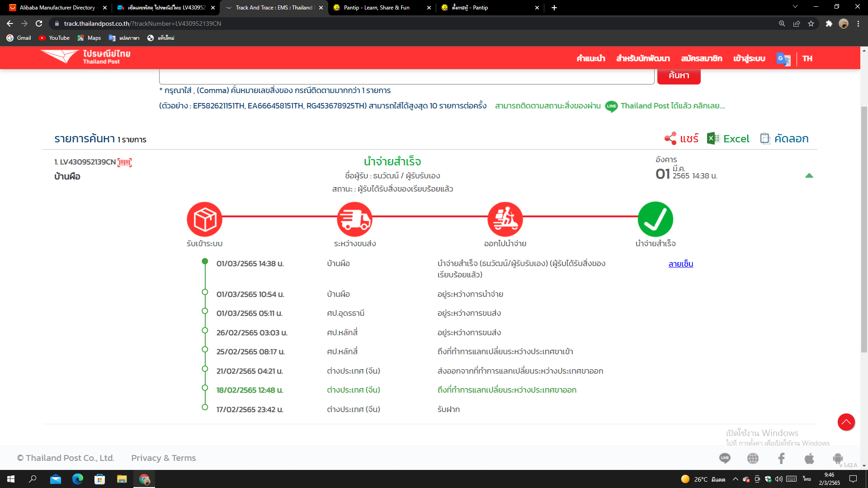Open tab search dropdown in Chrome
868x488 pixels.
pos(795,7)
